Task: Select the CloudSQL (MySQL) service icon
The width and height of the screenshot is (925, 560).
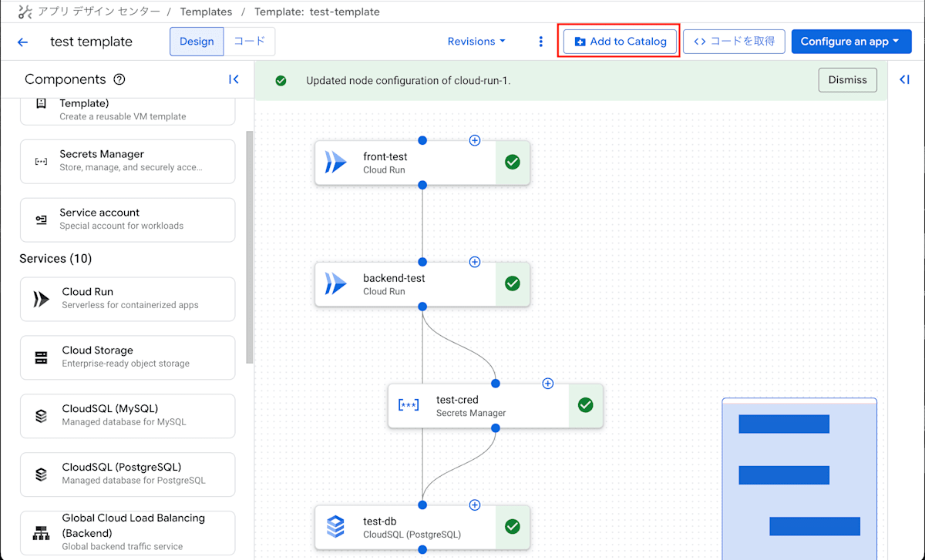Action: 41,416
